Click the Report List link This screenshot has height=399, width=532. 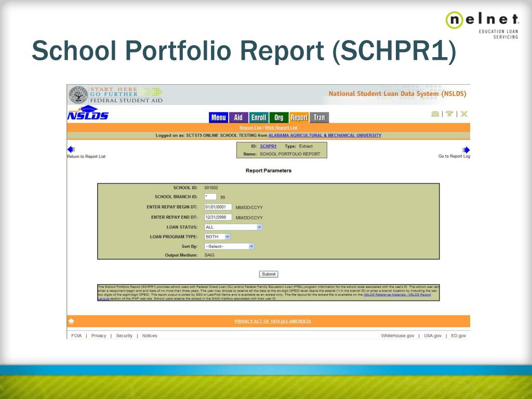point(250,128)
